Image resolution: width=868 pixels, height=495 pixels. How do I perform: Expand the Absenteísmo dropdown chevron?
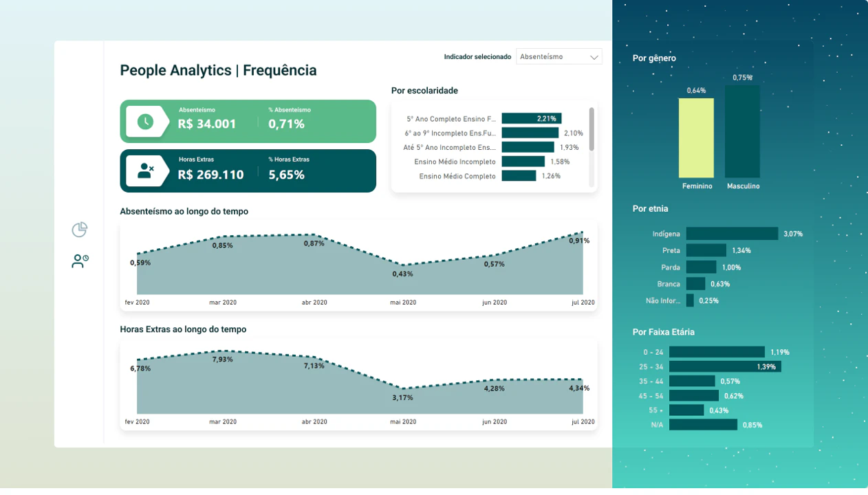click(x=594, y=57)
